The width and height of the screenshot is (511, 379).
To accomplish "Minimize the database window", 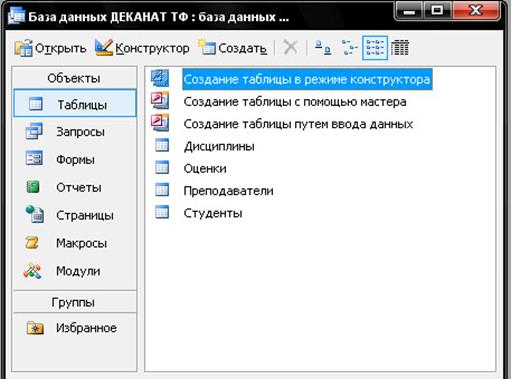I will coord(409,12).
